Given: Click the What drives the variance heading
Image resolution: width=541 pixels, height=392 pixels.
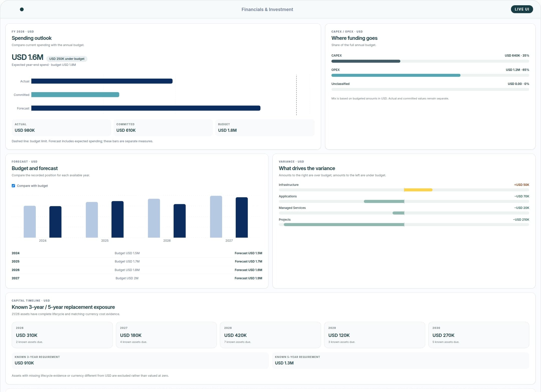Looking at the screenshot, I should pos(307,168).
